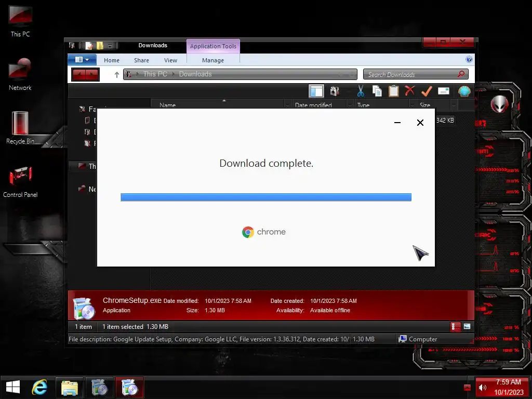Click the envelope icon in Explorer toolbar
The image size is (532, 399).
[444, 91]
